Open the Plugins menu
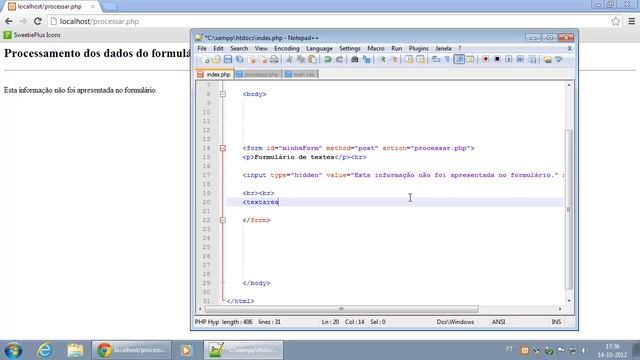Image resolution: width=640 pixels, height=360 pixels. click(x=418, y=48)
